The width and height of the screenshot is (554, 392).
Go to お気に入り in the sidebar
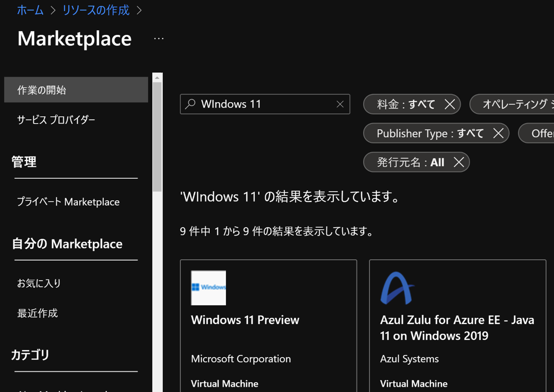pyautogui.click(x=39, y=283)
